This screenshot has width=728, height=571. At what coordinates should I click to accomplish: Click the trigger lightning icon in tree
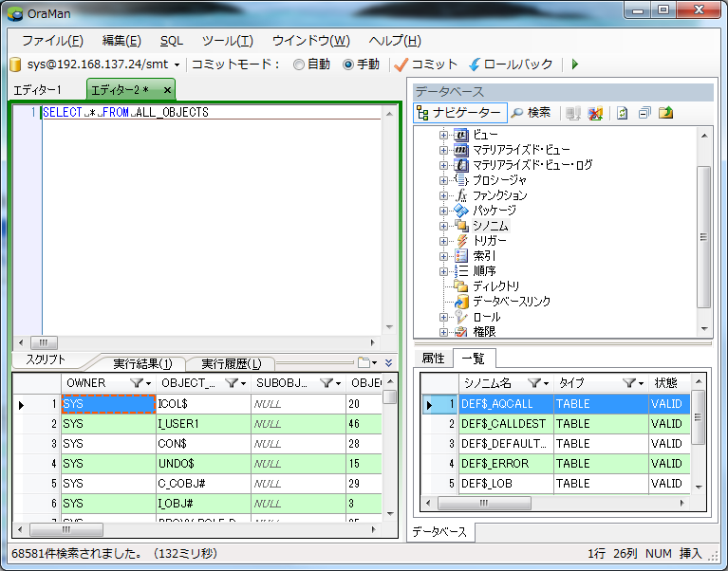coord(461,241)
